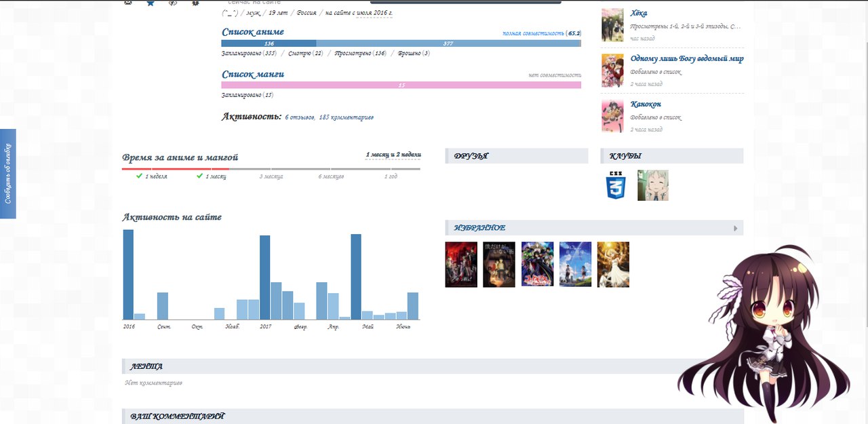Image resolution: width=868 pixels, height=424 pixels.
Task: Click the pink manga bar showing 15
Action: point(401,85)
